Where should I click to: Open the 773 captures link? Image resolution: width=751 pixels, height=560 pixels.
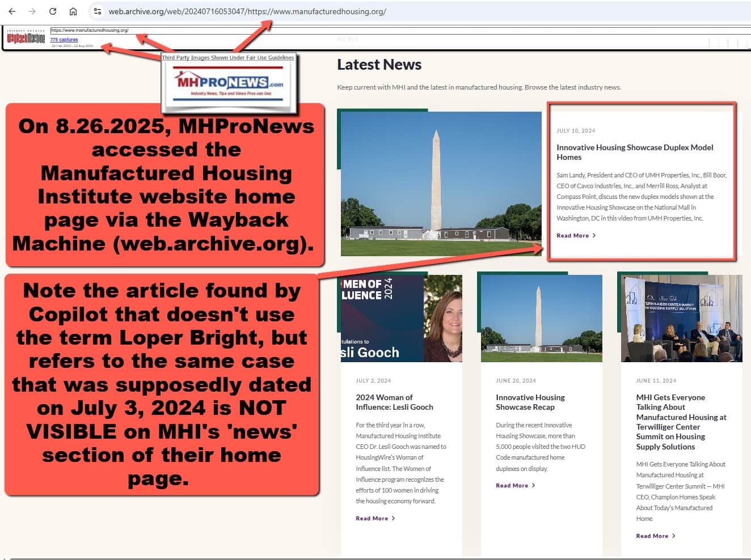[64, 40]
